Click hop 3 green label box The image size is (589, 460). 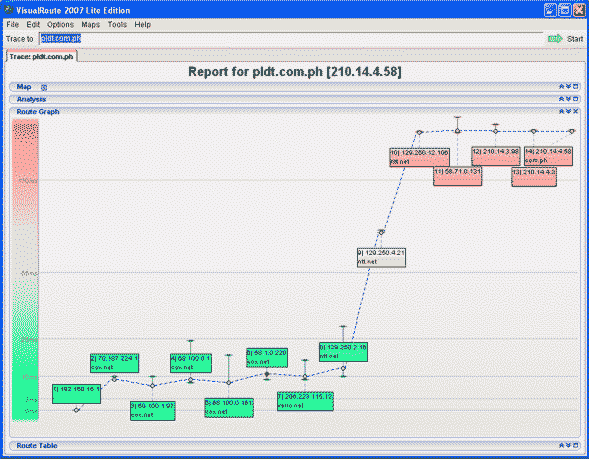tap(153, 411)
